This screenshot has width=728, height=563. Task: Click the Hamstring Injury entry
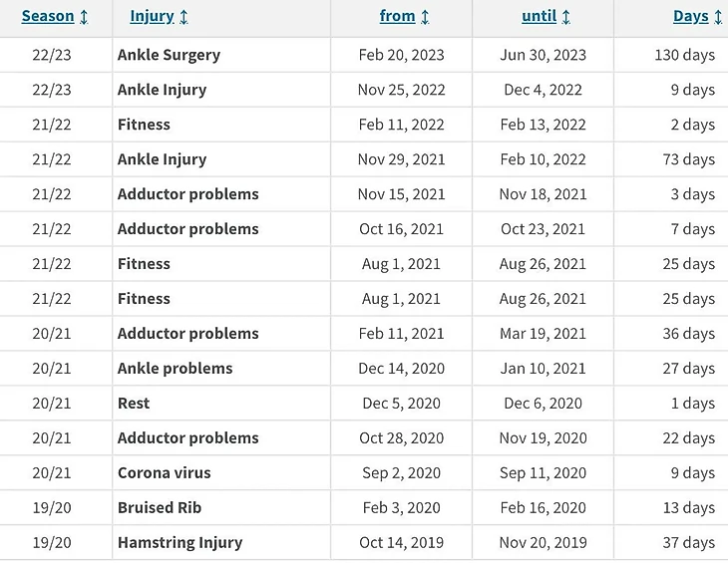(180, 543)
